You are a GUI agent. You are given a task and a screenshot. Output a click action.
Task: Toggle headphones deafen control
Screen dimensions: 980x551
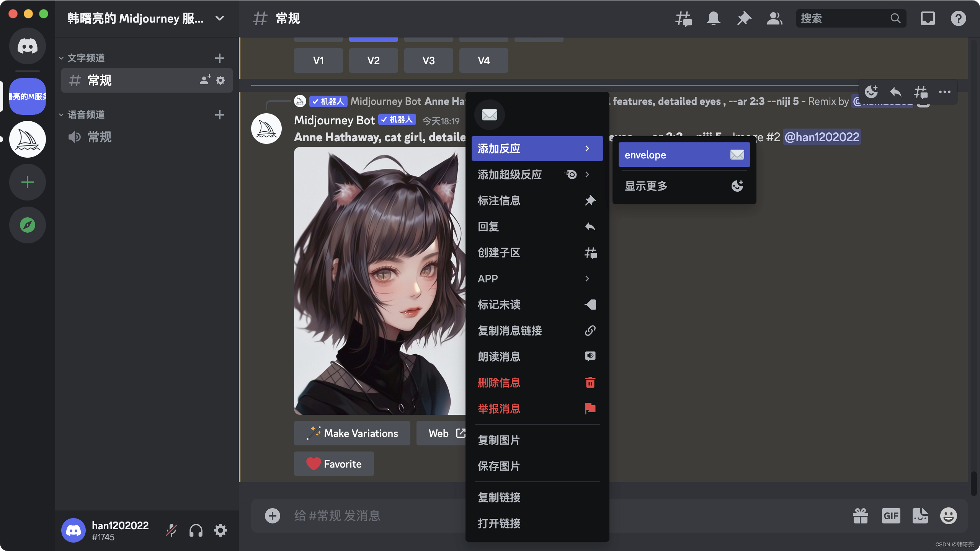point(196,530)
